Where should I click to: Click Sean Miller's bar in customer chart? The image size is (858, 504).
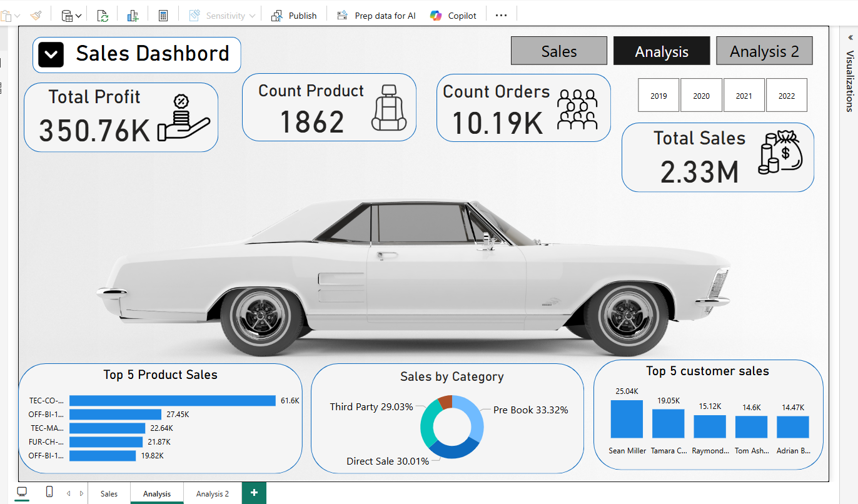(627, 419)
